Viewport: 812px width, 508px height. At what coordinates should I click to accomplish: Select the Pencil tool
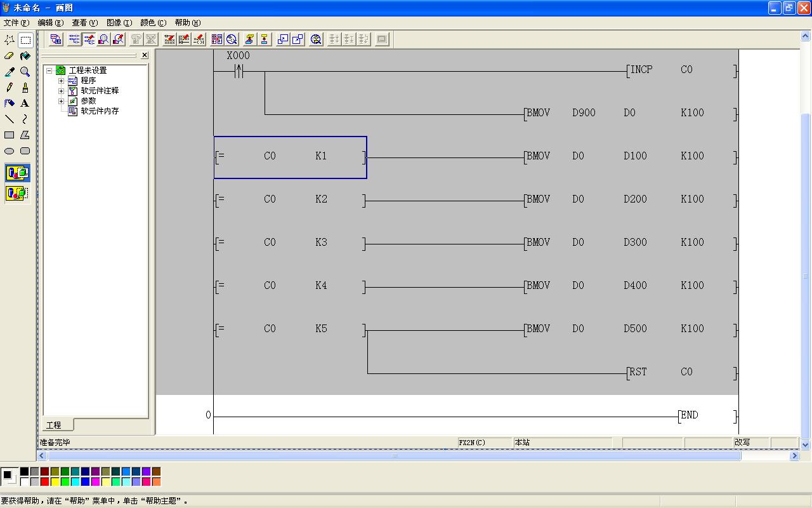click(x=10, y=88)
